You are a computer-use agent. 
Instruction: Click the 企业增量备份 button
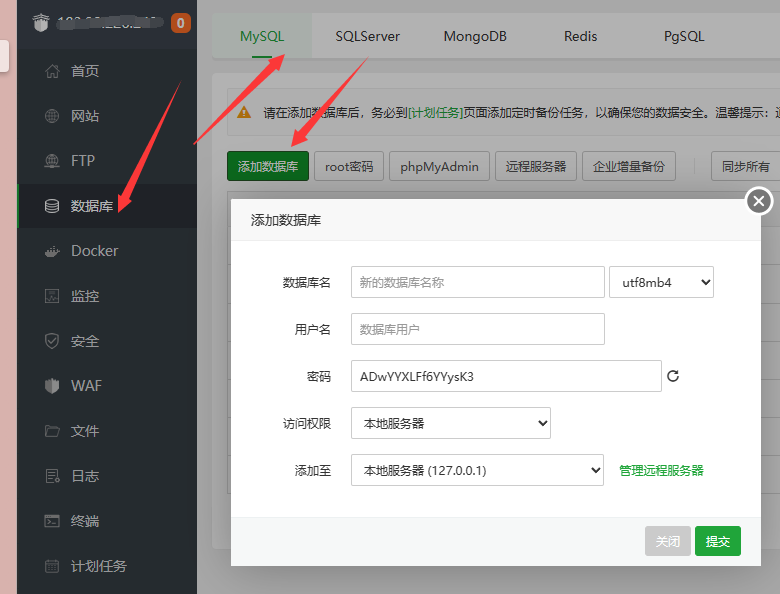[x=629, y=166]
